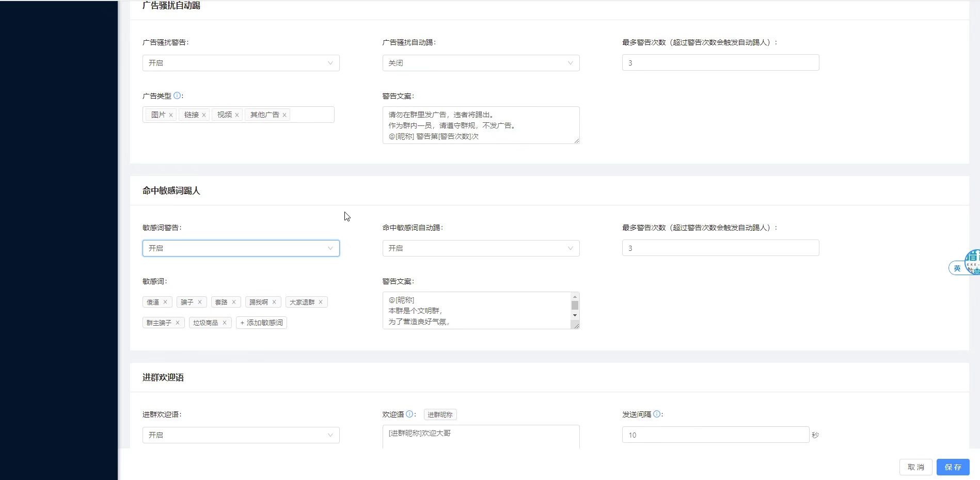Click the info icon beside 广告类型

click(177, 95)
